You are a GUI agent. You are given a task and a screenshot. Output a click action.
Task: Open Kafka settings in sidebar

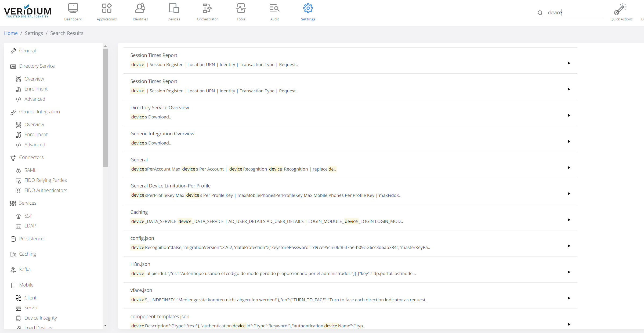point(25,270)
